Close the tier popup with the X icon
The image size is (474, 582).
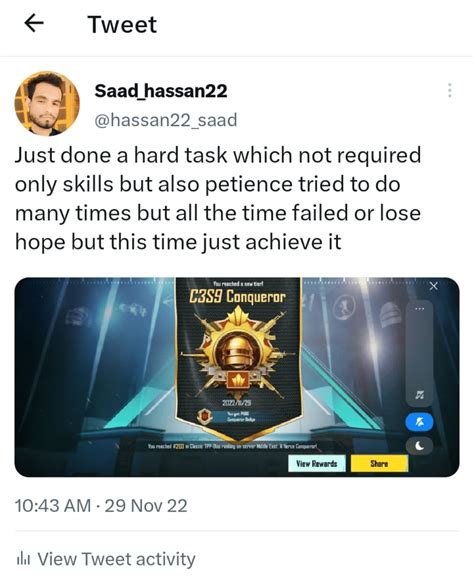point(433,286)
